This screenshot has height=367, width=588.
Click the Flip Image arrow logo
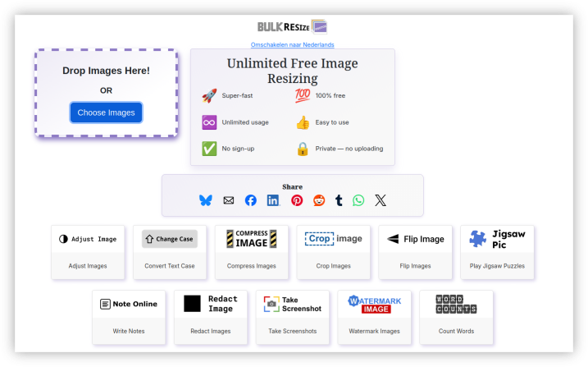(x=415, y=239)
